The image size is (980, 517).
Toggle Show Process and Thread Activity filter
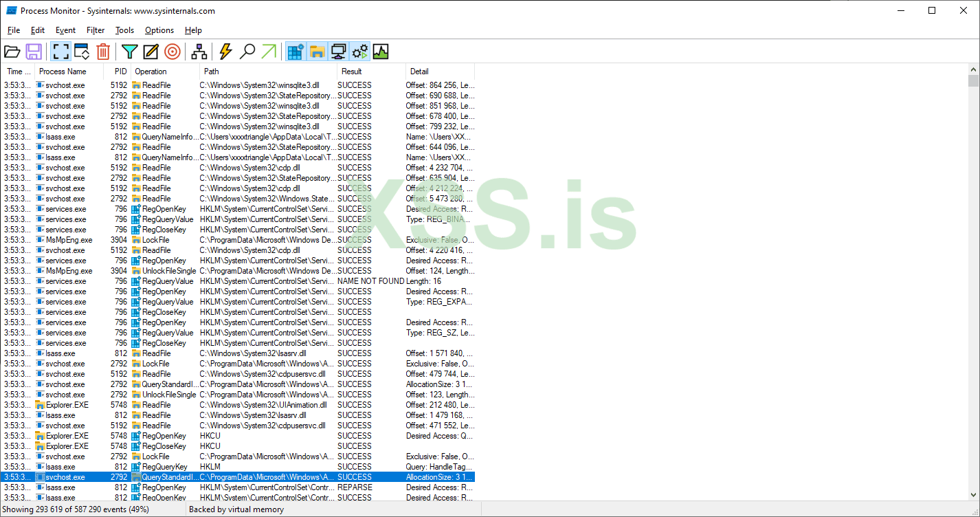pos(359,52)
